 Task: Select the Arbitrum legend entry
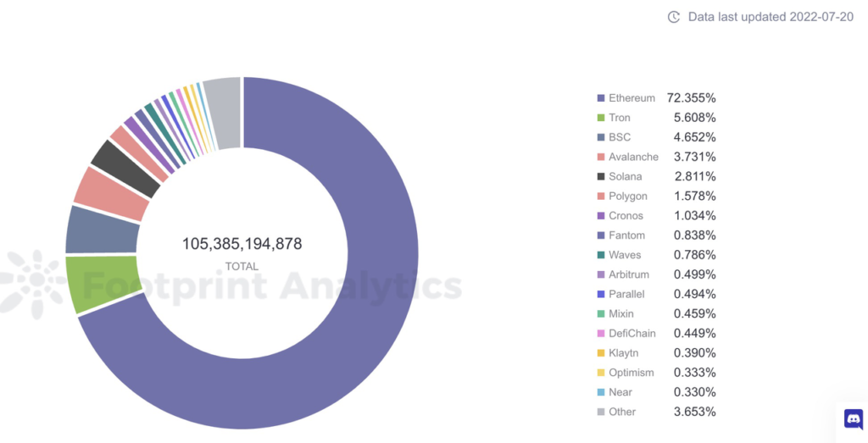pos(657,274)
